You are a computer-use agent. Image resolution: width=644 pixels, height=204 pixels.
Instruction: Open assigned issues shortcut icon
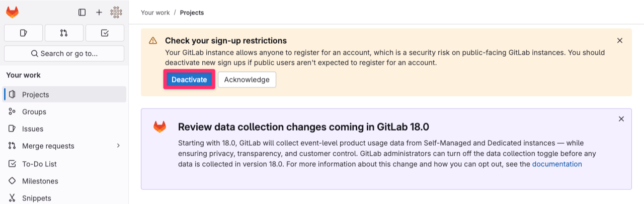pos(24,33)
